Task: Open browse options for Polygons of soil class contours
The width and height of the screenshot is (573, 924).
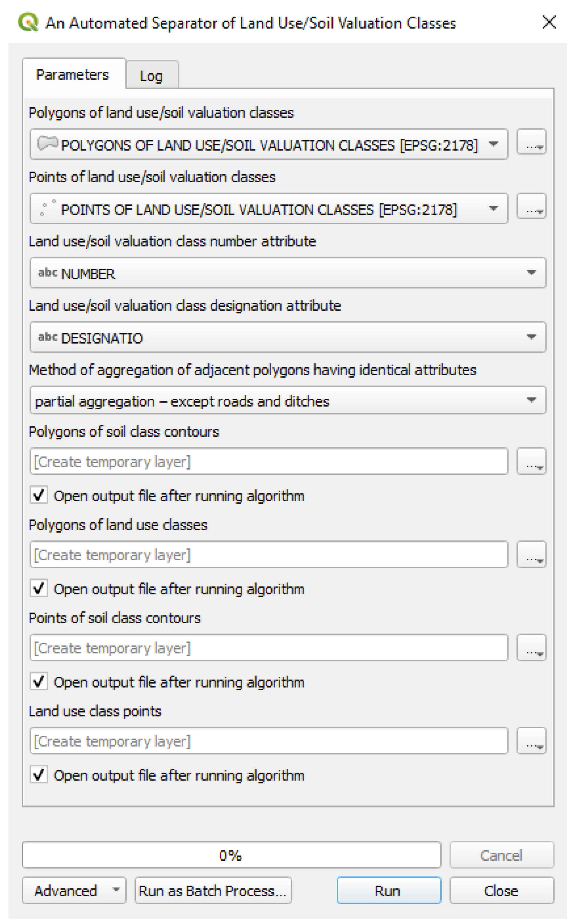Action: [x=531, y=461]
